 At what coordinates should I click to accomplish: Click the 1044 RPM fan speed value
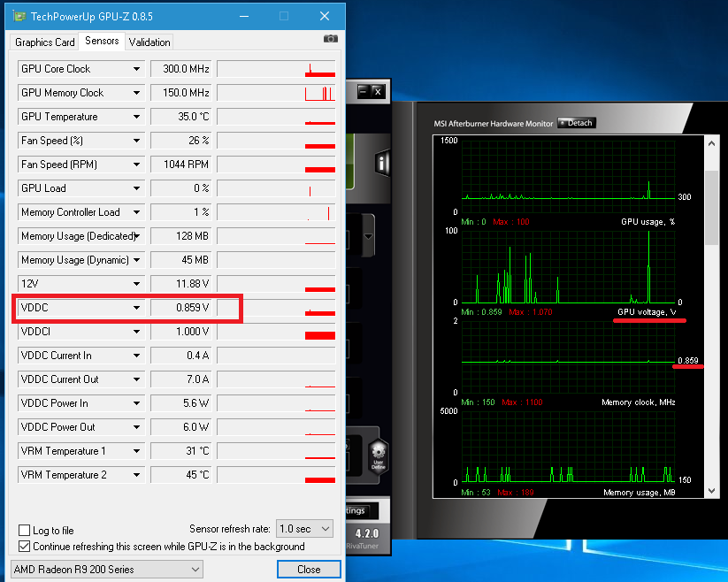click(181, 165)
